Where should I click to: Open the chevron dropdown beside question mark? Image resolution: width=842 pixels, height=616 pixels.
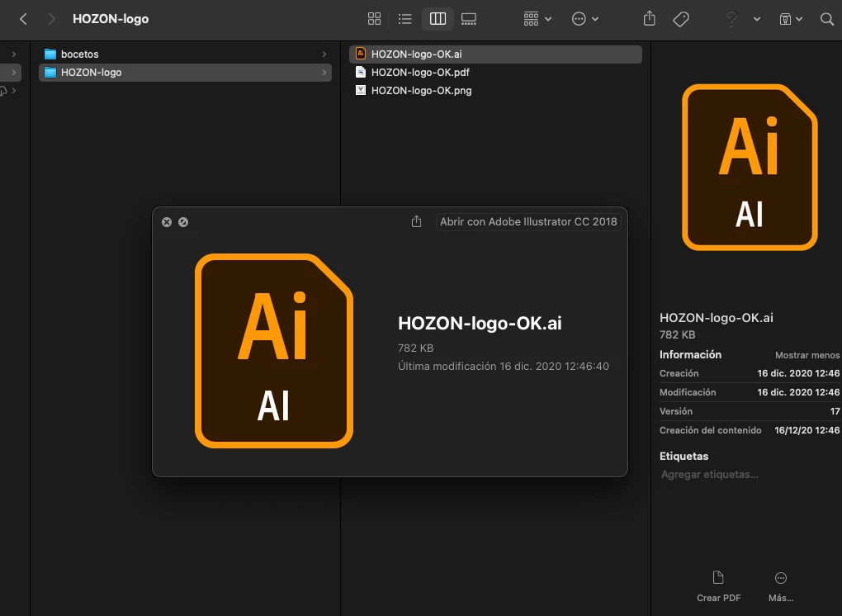[757, 19]
